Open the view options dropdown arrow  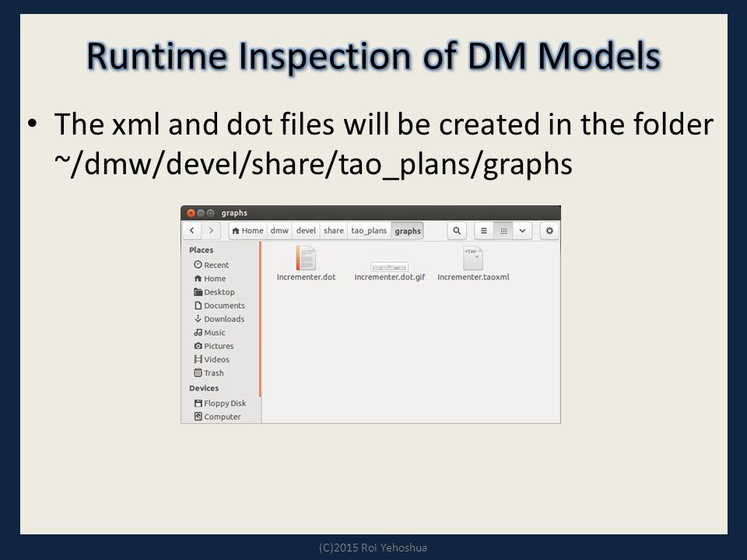click(522, 230)
